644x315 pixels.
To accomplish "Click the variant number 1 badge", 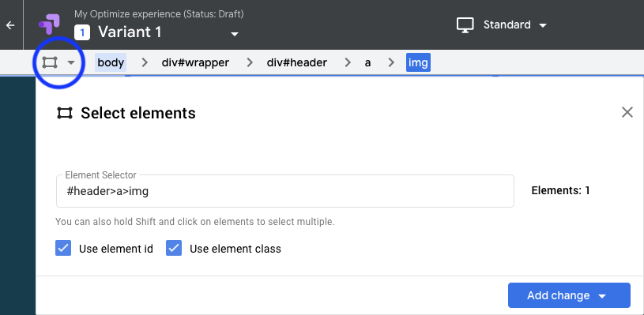I will pyautogui.click(x=82, y=32).
